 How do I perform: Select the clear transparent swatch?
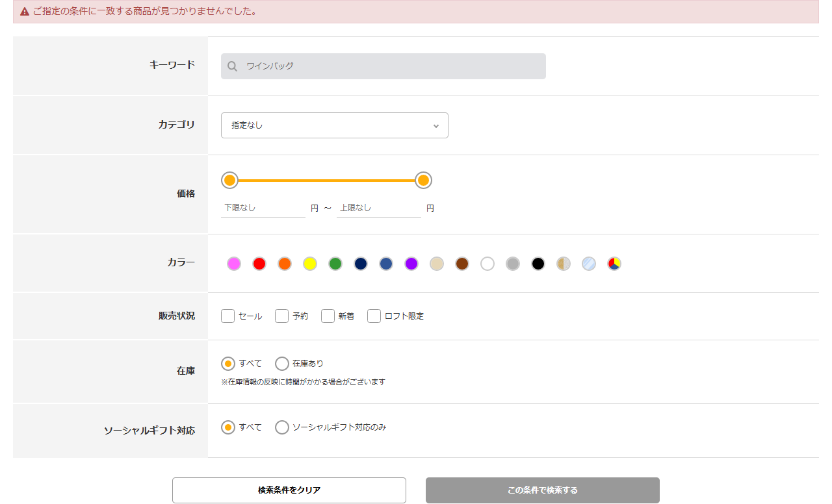click(589, 264)
